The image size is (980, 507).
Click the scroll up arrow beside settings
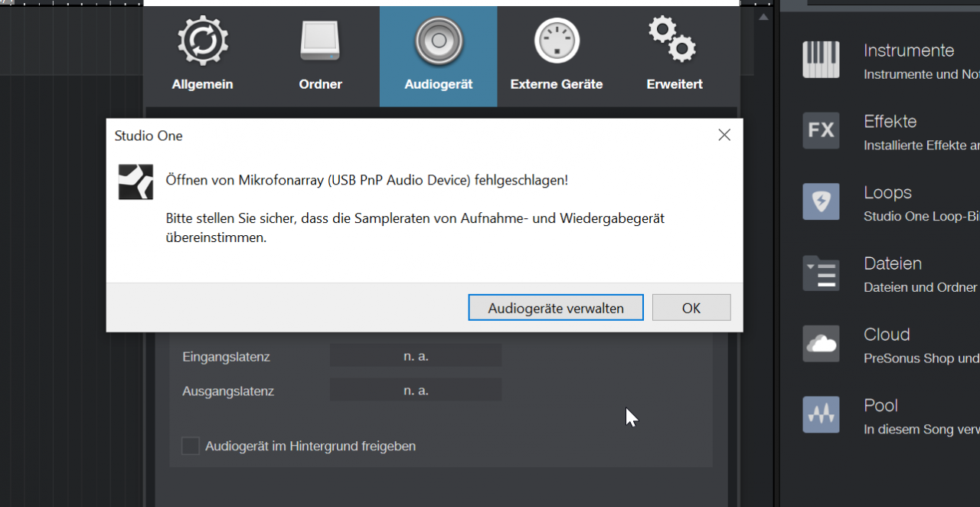tap(763, 17)
